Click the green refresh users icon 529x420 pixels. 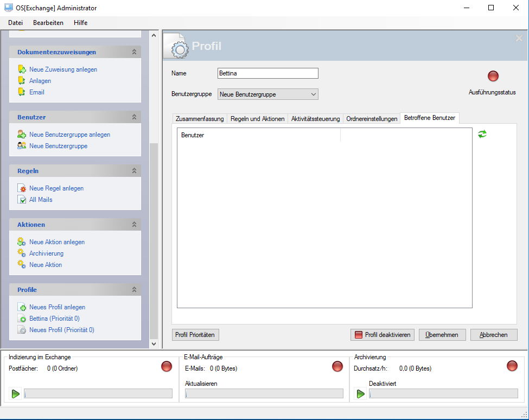coord(482,134)
